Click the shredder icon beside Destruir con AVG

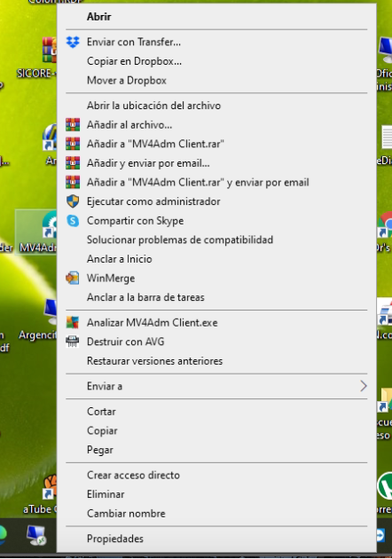[x=73, y=342]
